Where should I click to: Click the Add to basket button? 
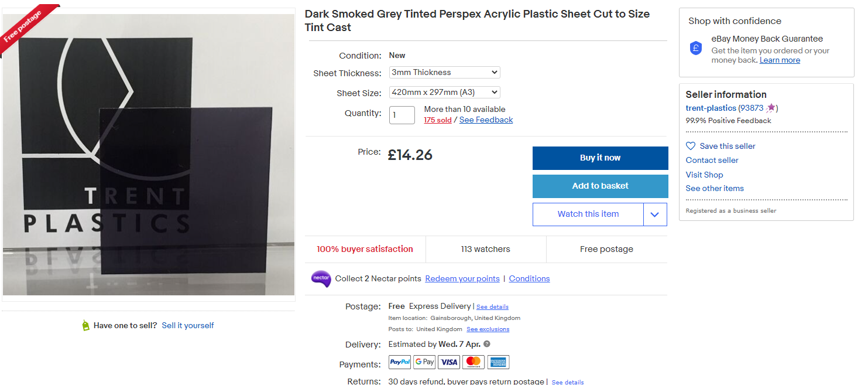click(600, 186)
